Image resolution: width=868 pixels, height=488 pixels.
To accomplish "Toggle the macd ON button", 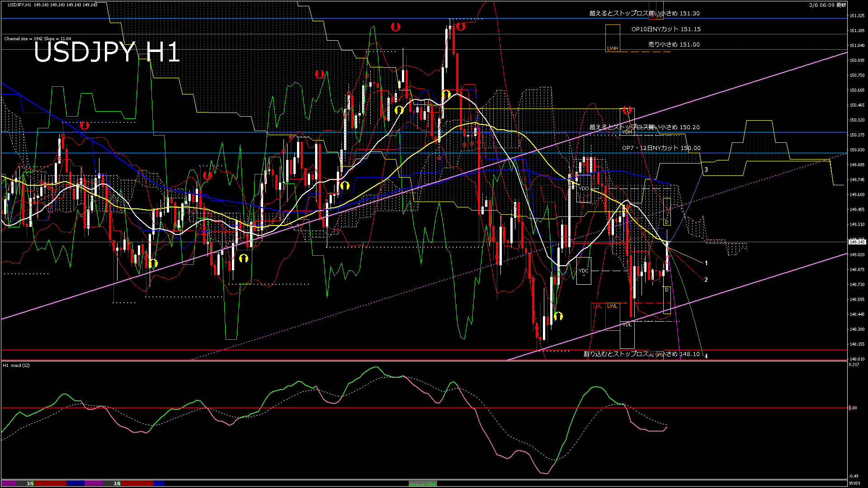I will point(423,484).
